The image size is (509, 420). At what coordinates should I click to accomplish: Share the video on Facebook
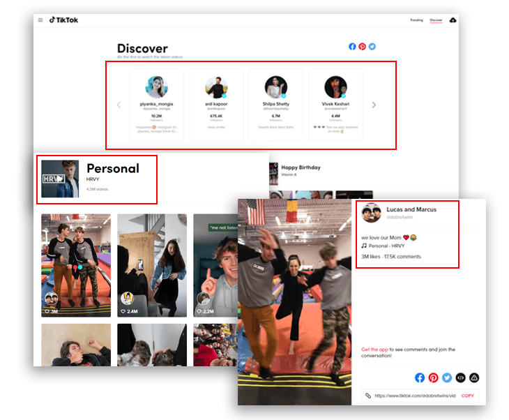click(x=420, y=377)
